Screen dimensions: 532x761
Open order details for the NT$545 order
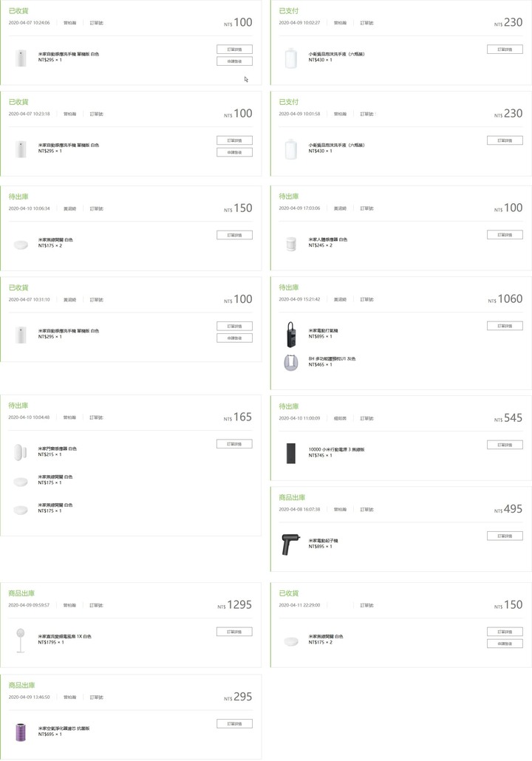pos(505,445)
